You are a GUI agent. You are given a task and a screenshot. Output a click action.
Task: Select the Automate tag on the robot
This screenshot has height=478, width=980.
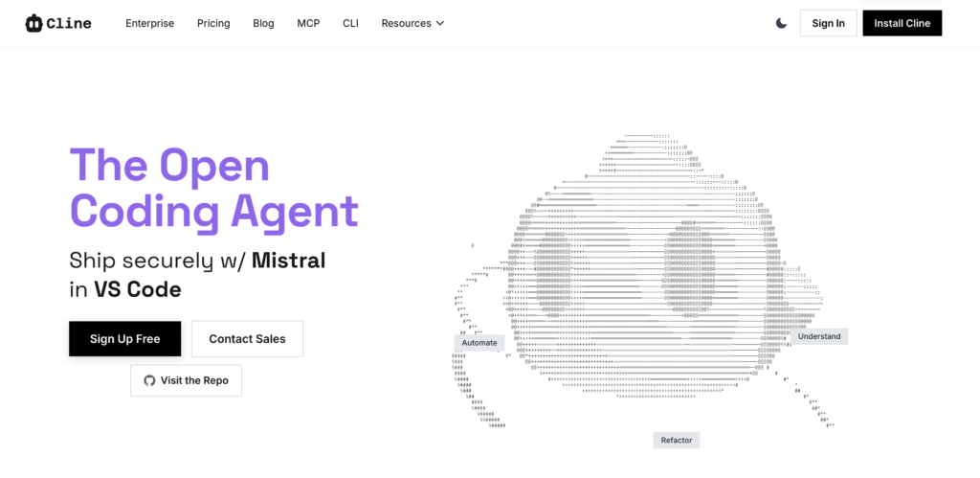(x=479, y=342)
